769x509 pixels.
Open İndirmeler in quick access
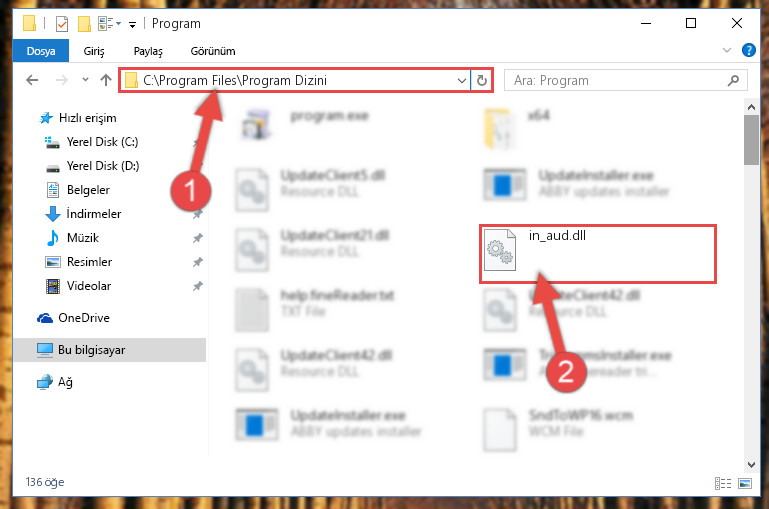(x=94, y=214)
